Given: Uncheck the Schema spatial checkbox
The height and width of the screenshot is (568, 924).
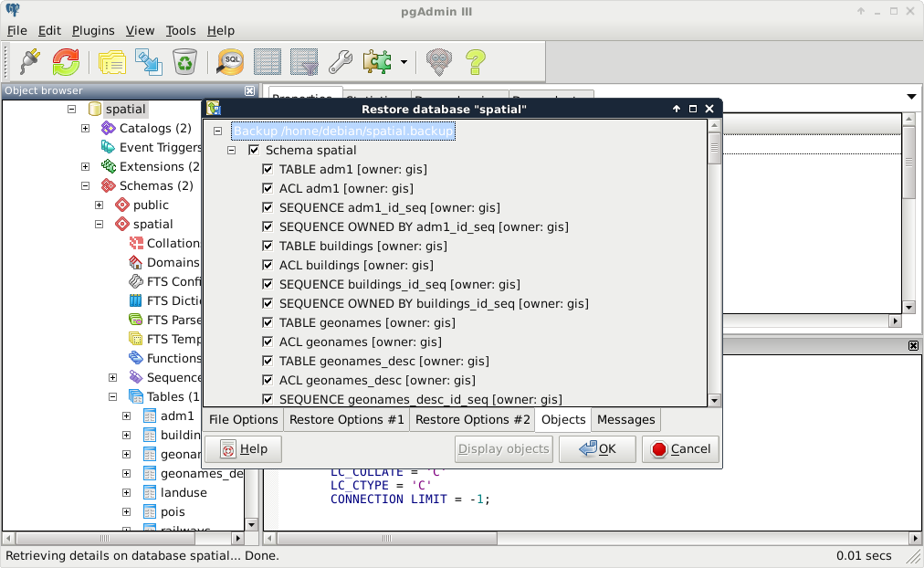Looking at the screenshot, I should (254, 150).
